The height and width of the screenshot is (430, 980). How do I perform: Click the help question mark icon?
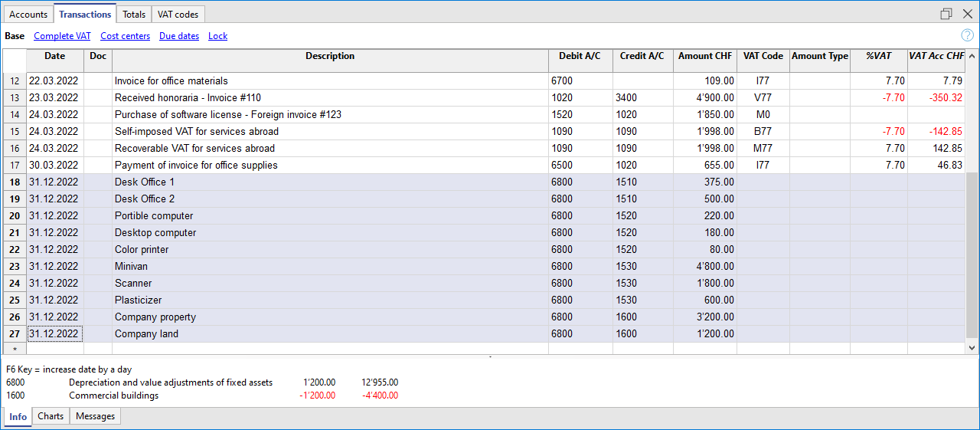[967, 35]
